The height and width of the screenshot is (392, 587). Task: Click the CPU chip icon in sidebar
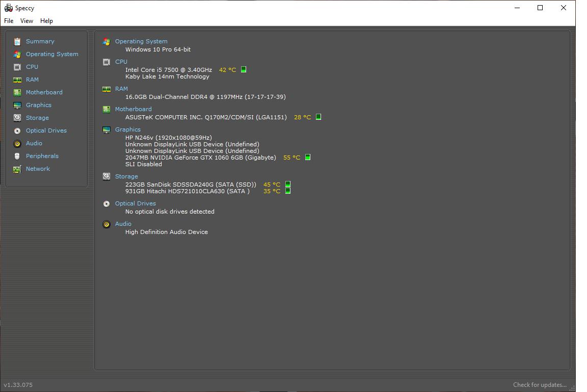click(17, 67)
